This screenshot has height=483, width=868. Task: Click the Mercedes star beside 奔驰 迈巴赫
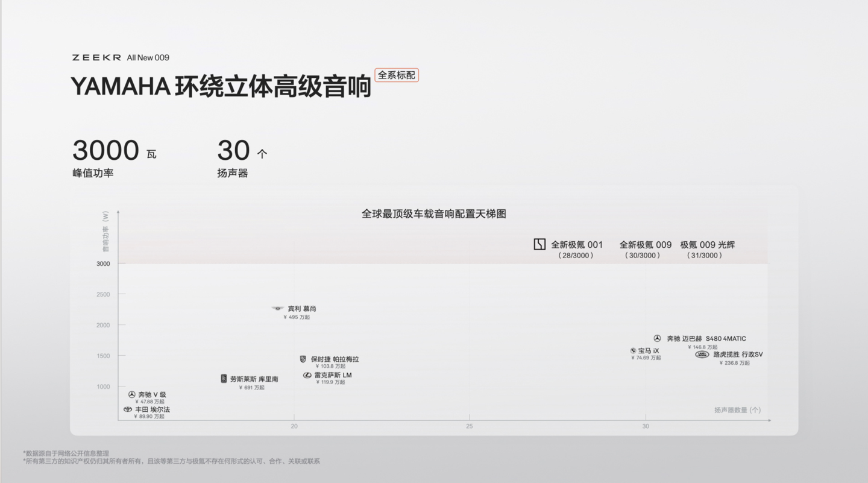tap(658, 338)
